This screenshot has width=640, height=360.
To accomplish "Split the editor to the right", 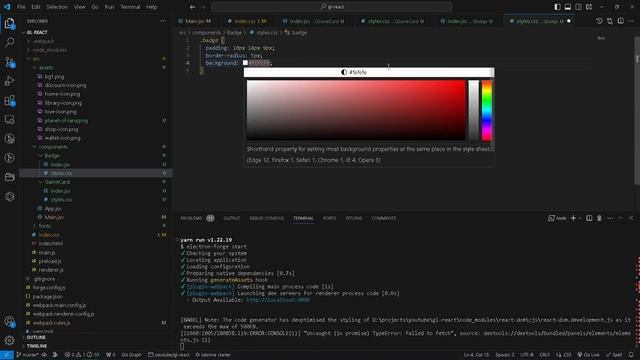I will 620,21.
